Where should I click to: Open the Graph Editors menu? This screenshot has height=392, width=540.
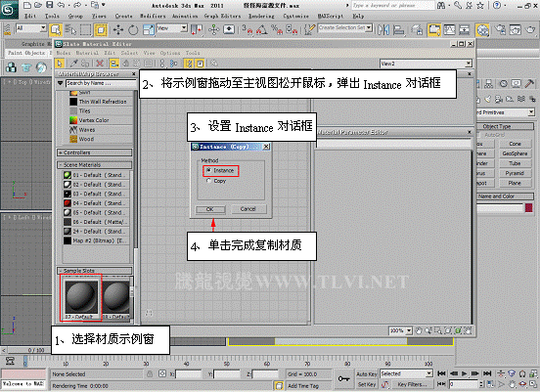click(222, 17)
